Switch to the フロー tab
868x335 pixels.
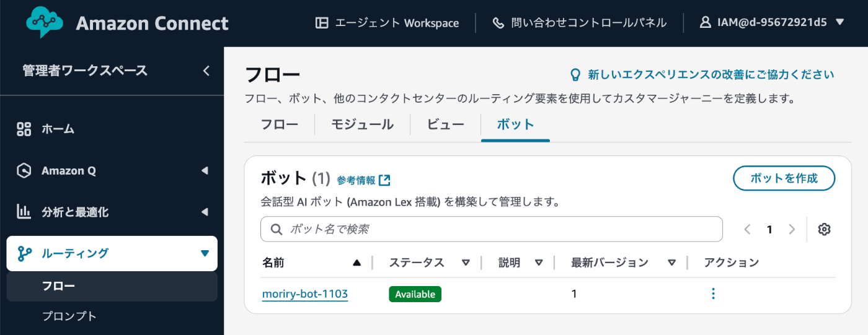(x=279, y=124)
